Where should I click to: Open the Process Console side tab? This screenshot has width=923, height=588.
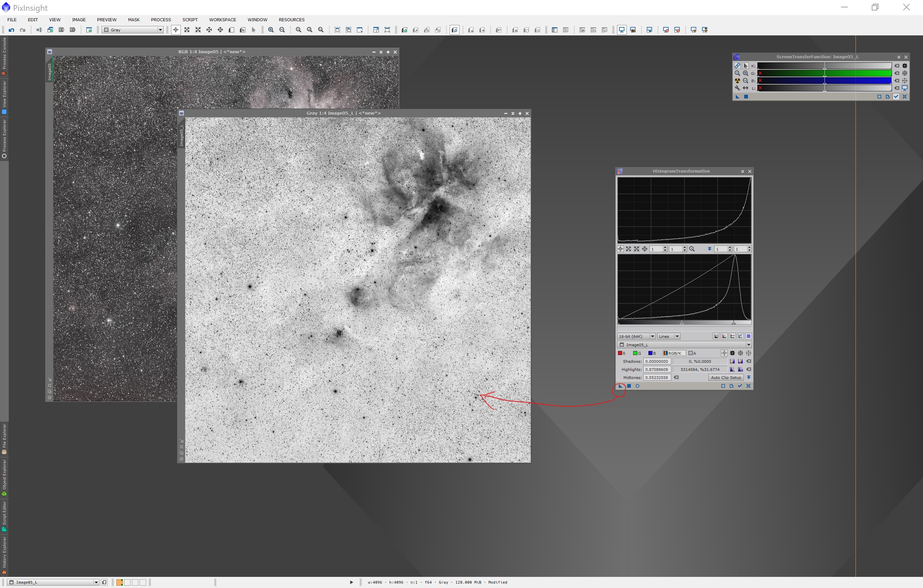click(4, 56)
